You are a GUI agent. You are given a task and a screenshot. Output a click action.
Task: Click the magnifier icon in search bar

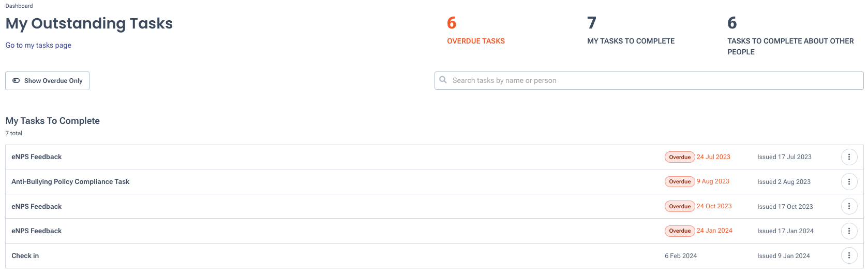coord(443,80)
